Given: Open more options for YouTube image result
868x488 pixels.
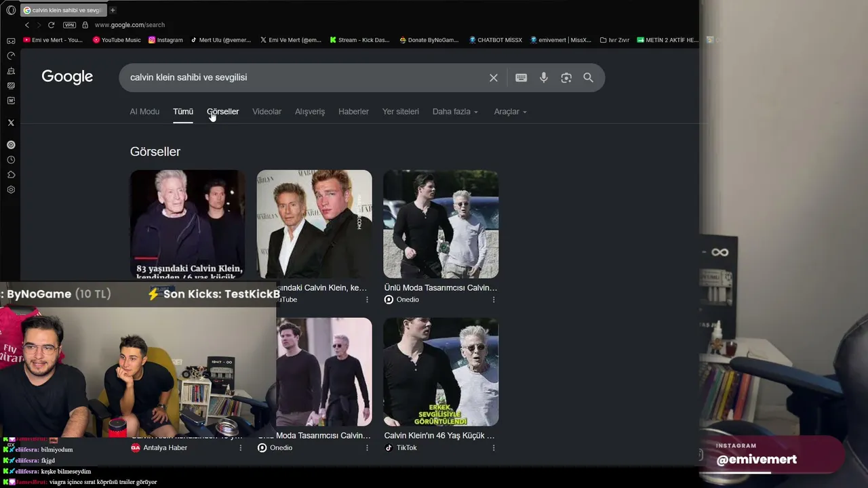Looking at the screenshot, I should coord(367,300).
